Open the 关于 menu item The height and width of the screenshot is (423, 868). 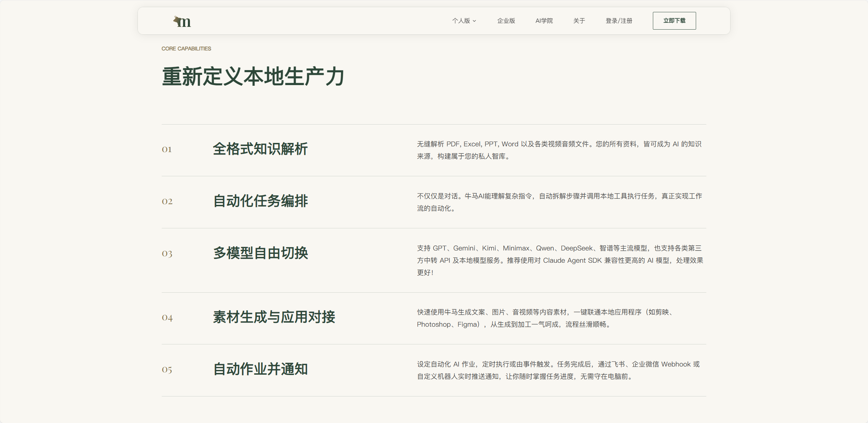click(x=579, y=21)
